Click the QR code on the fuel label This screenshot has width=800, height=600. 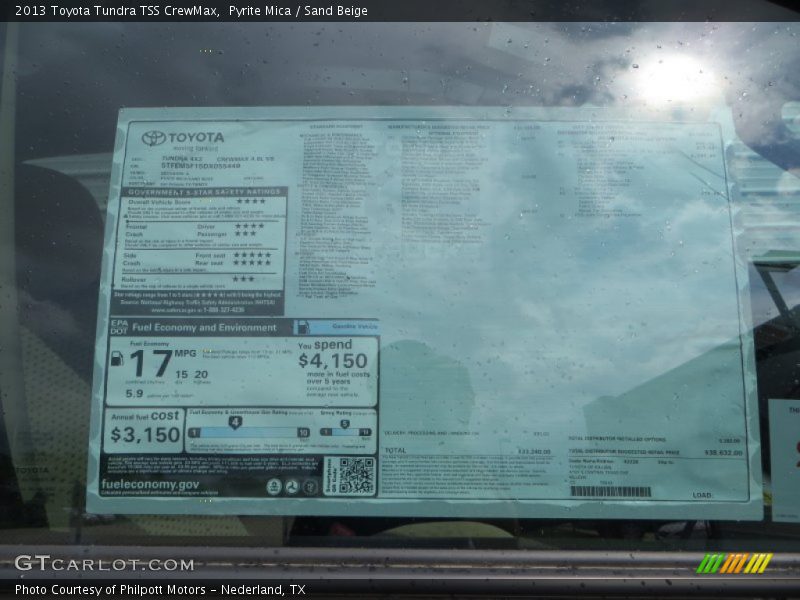click(357, 476)
